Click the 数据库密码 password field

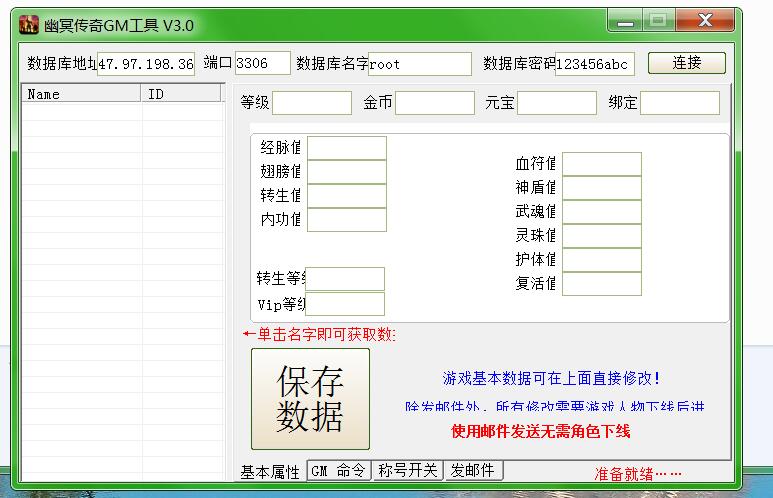click(594, 64)
